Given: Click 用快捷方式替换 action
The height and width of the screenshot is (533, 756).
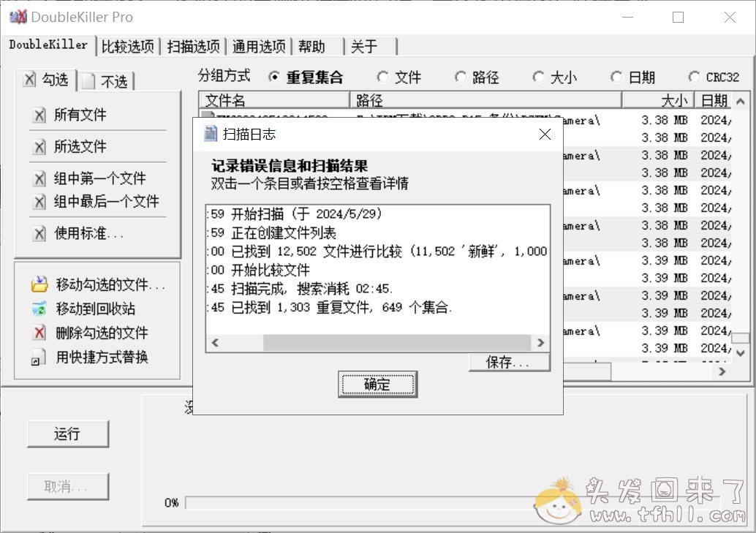Looking at the screenshot, I should [91, 358].
